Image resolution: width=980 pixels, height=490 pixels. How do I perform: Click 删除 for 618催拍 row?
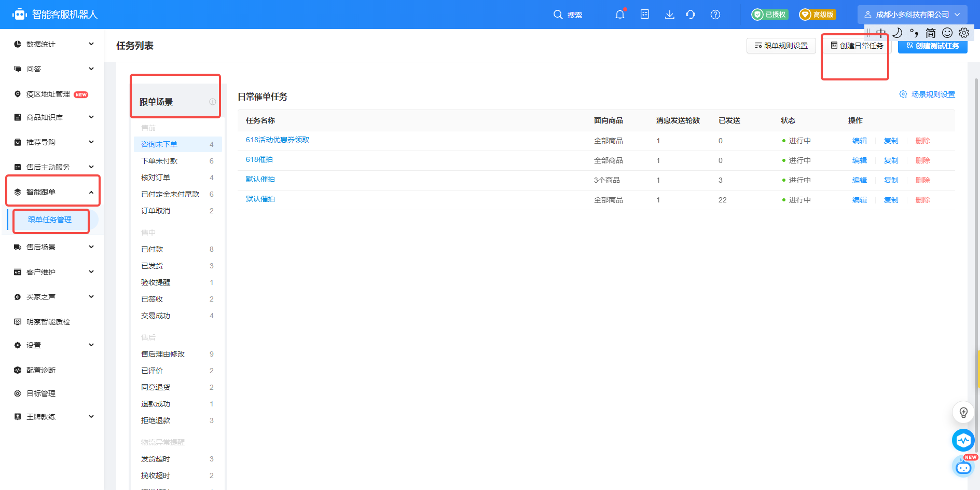[x=923, y=160]
